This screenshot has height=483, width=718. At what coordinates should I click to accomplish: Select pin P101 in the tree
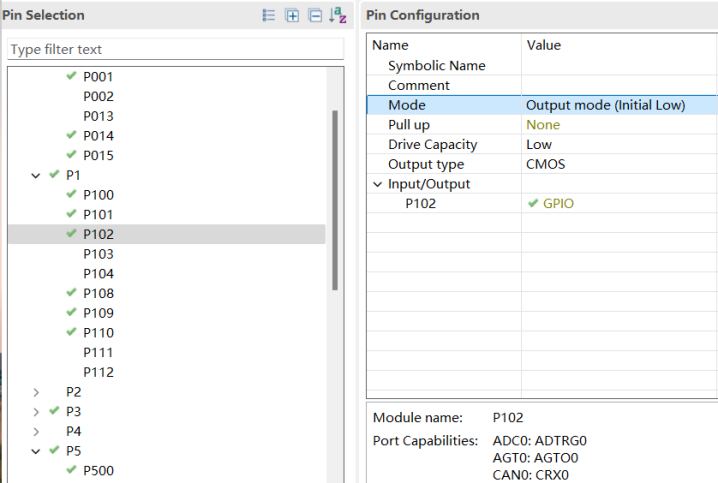pyautogui.click(x=98, y=214)
